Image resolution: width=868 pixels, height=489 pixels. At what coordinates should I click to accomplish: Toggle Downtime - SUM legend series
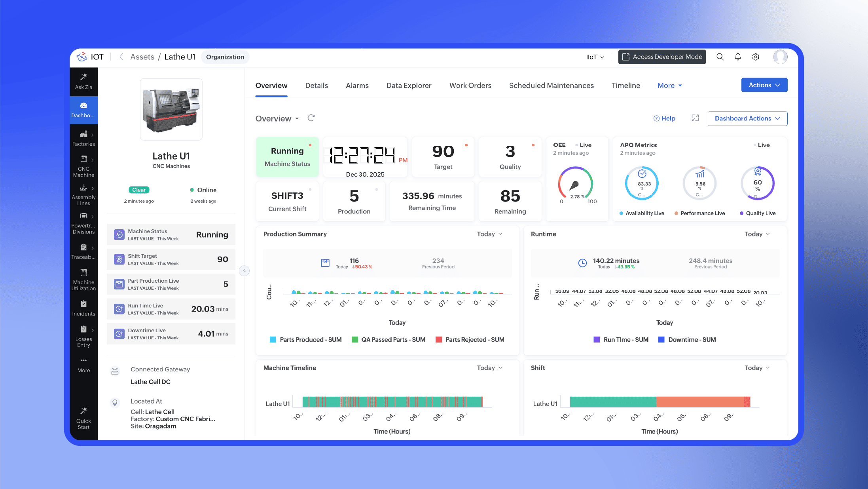pos(687,340)
